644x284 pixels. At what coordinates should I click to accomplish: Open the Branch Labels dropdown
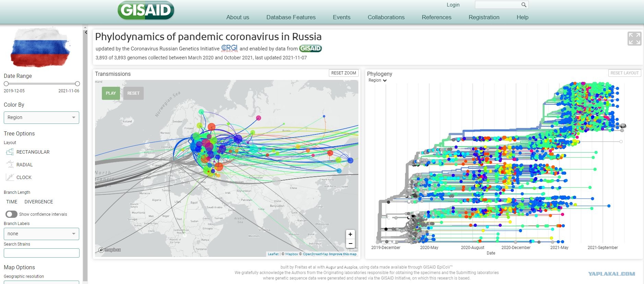pyautogui.click(x=41, y=234)
